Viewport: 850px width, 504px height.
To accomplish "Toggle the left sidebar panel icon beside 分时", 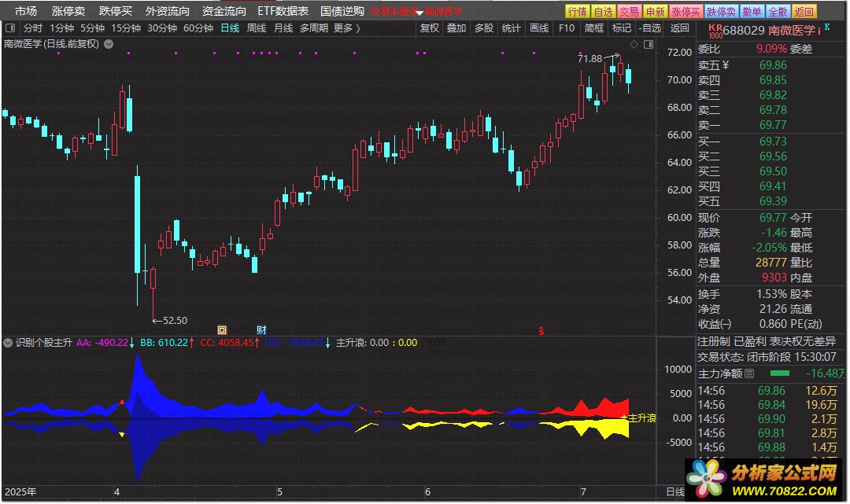I will [x=9, y=28].
